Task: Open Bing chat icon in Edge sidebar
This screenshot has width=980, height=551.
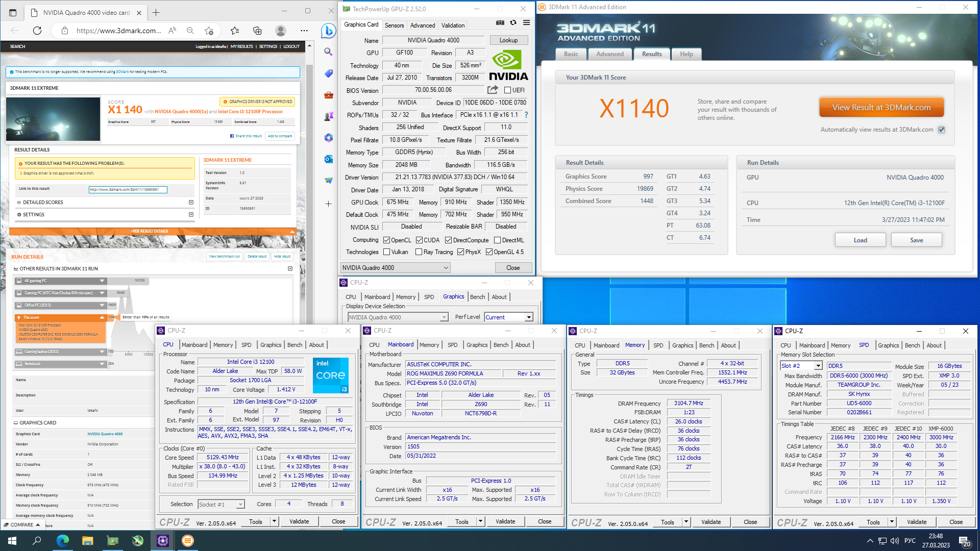Action: coord(328,31)
